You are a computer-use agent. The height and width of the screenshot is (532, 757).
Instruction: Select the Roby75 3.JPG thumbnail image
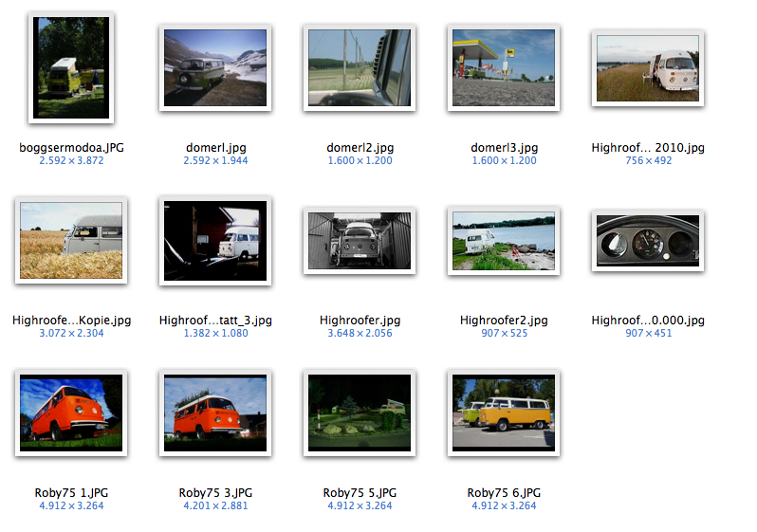pos(215,413)
